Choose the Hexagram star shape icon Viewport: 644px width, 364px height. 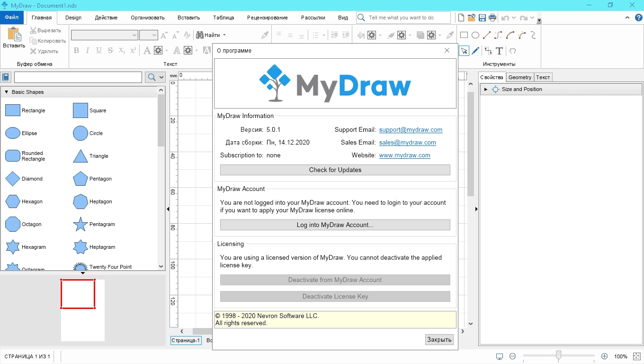tap(13, 247)
